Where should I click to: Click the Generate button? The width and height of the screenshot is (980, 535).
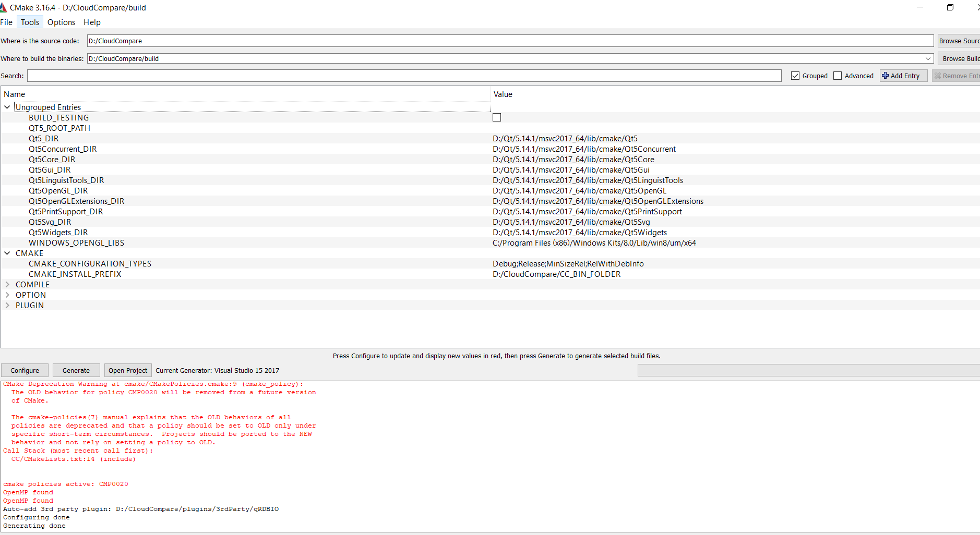[76, 370]
